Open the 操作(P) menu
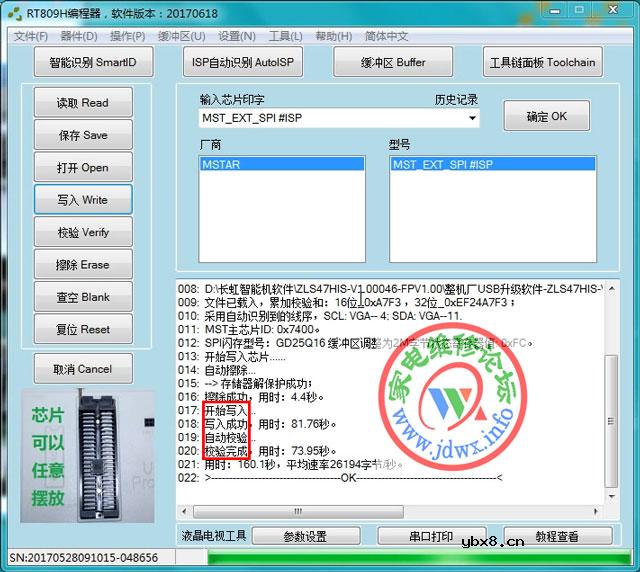 pyautogui.click(x=127, y=36)
